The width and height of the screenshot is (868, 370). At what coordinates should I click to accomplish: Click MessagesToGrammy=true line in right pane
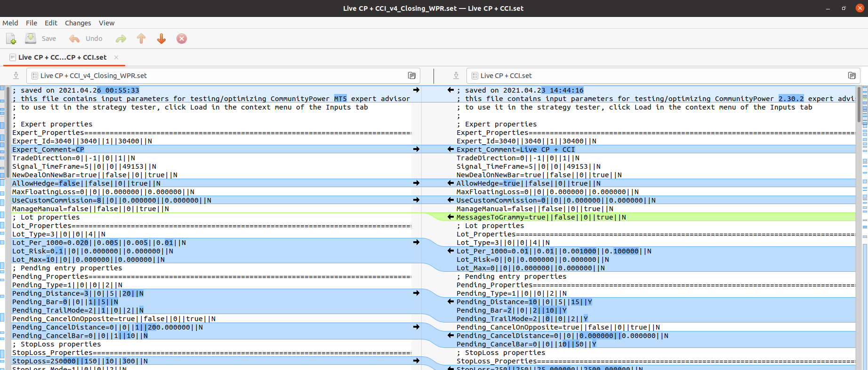[541, 217]
